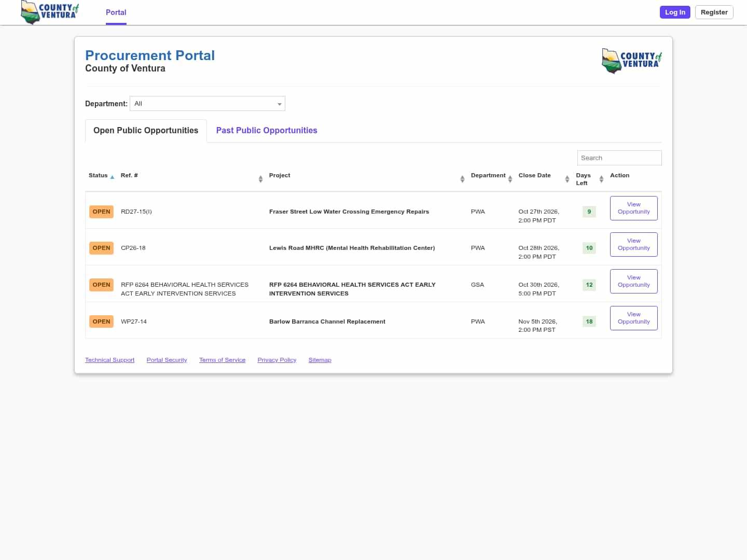Click the Log In button
The height and width of the screenshot is (560, 747).
click(675, 12)
